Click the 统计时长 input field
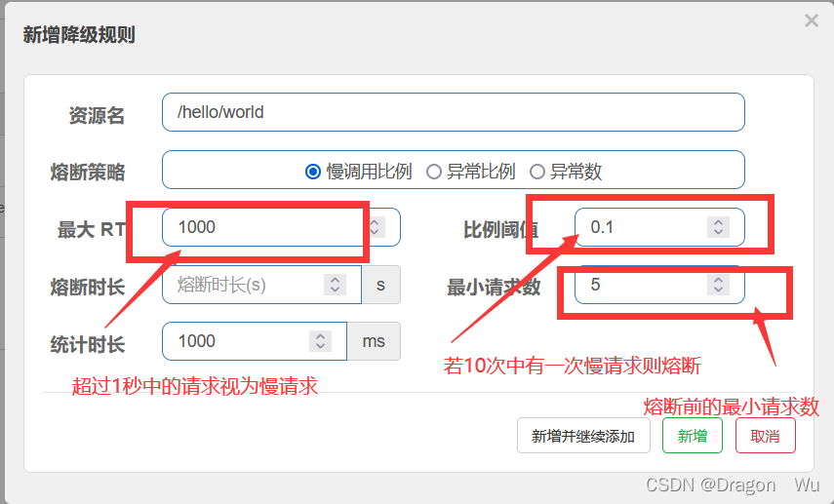 255,341
